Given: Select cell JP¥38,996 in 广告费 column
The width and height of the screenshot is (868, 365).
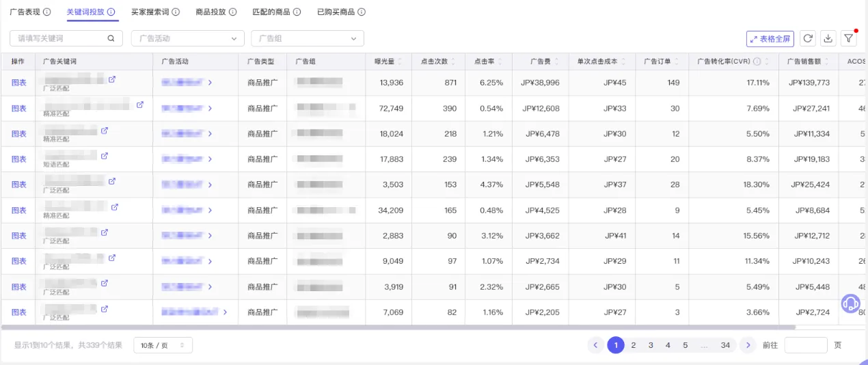Looking at the screenshot, I should (x=541, y=83).
